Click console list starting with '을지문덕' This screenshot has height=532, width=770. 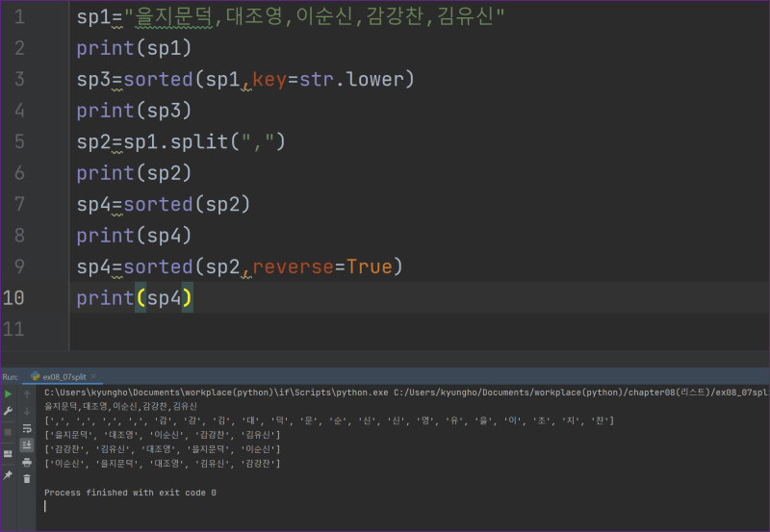point(162,435)
